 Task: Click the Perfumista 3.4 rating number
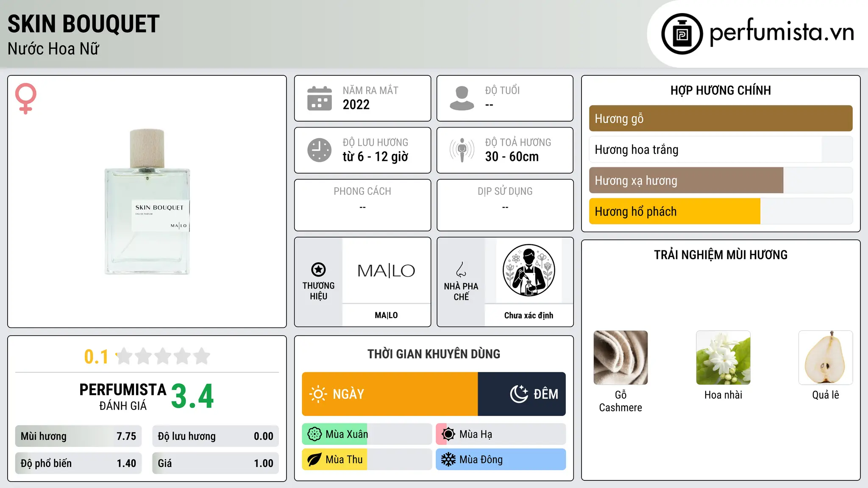(192, 396)
